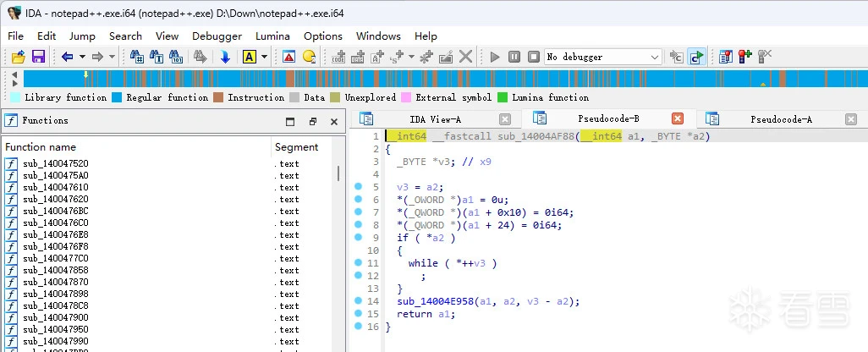Undock the Functions panel

click(313, 121)
